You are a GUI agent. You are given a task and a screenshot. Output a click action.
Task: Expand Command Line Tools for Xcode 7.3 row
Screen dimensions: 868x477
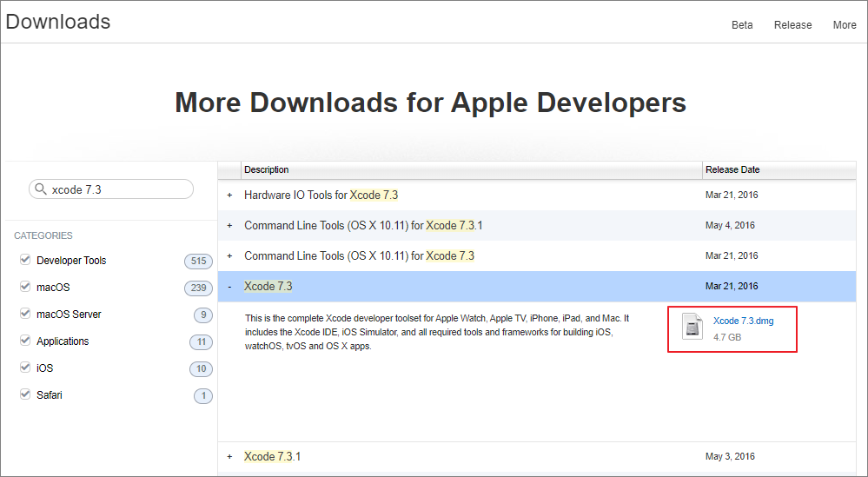pos(229,255)
